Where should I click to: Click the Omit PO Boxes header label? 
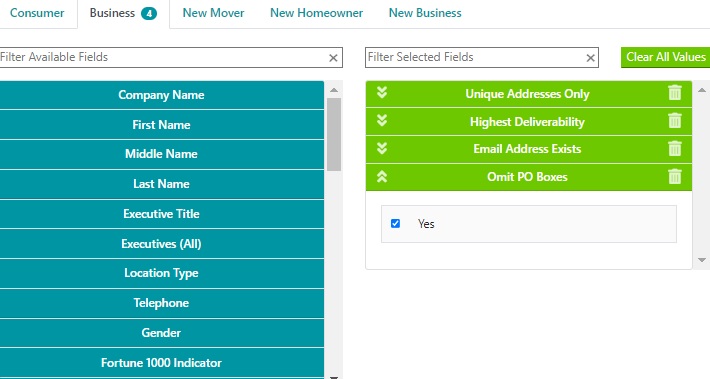point(528,177)
